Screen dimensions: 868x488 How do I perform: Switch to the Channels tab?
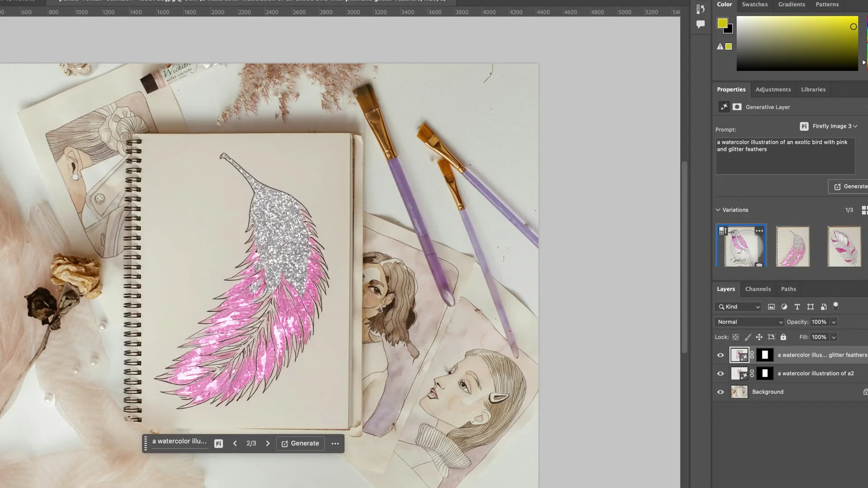(x=758, y=289)
